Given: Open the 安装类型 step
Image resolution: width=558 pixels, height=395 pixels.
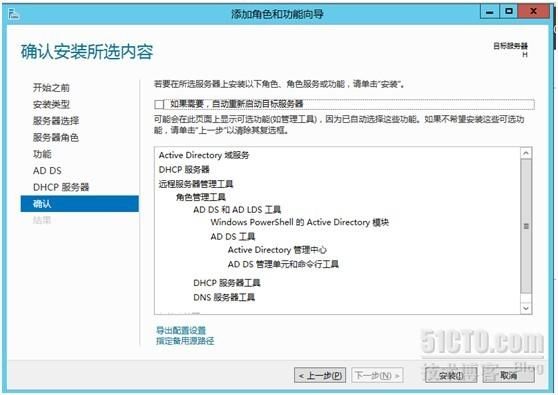Looking at the screenshot, I should (51, 104).
